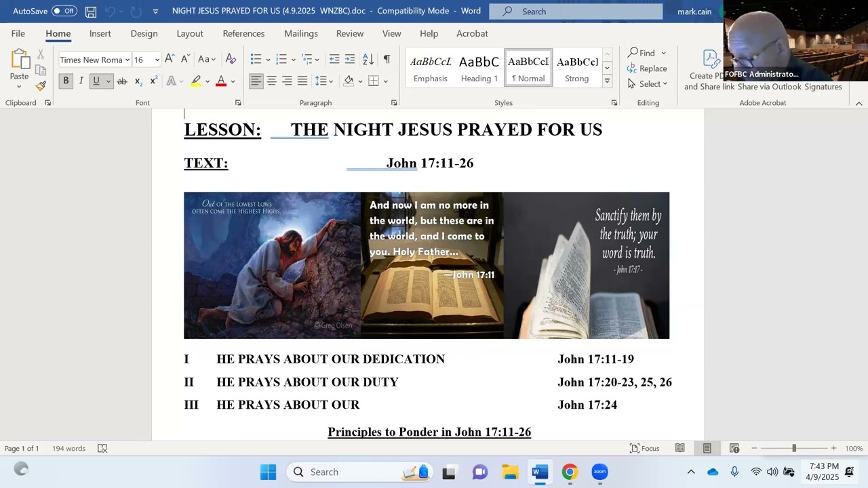Center-align the paragraph text

tap(271, 81)
